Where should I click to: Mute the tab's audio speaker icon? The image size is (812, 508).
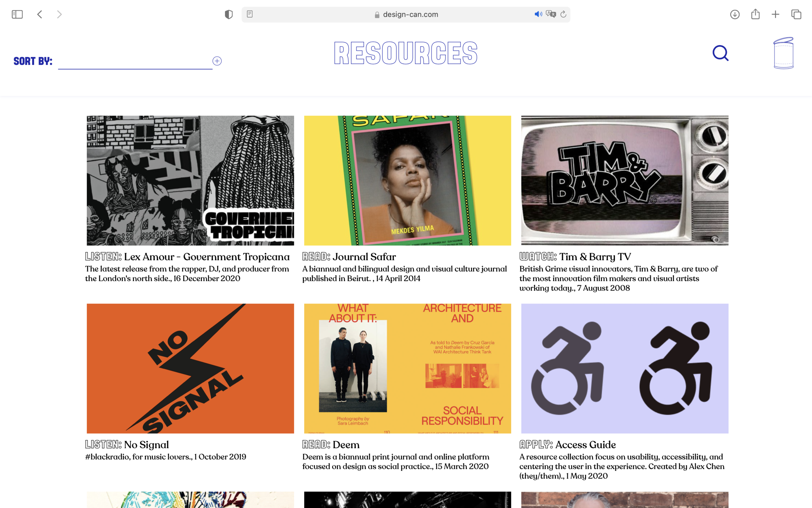tap(538, 14)
